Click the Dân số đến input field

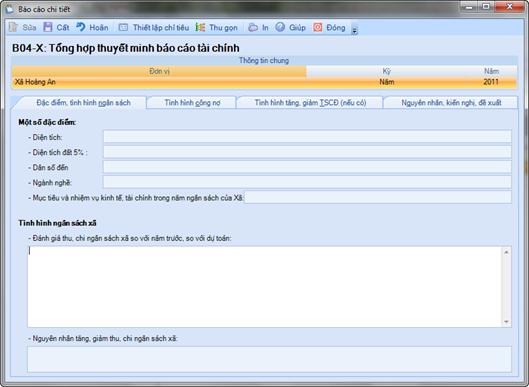[x=307, y=167]
